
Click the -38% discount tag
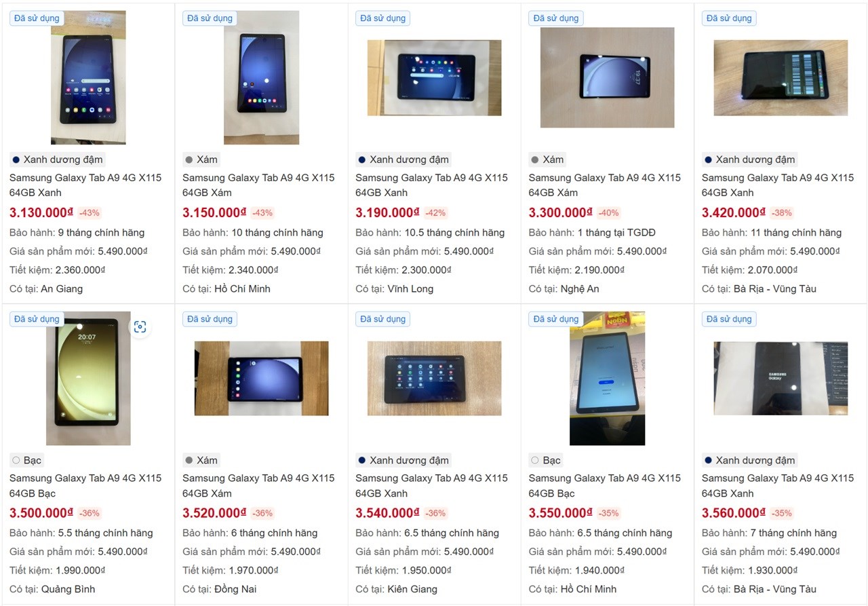(781, 212)
